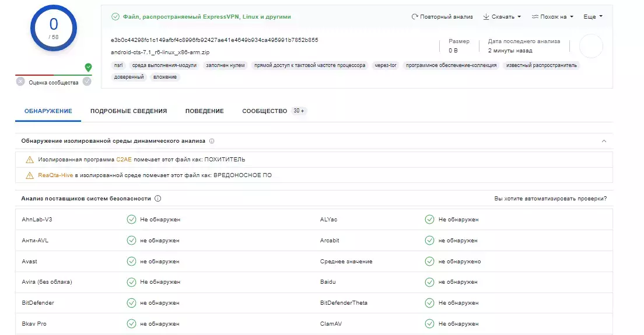Click the community score slider bar
The image size is (644, 335).
click(54, 75)
